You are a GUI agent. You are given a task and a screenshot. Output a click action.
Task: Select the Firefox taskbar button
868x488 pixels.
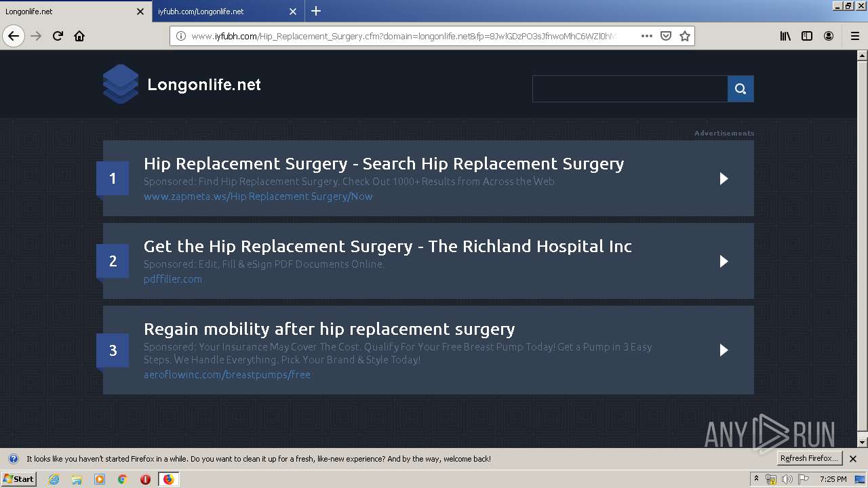(x=168, y=479)
